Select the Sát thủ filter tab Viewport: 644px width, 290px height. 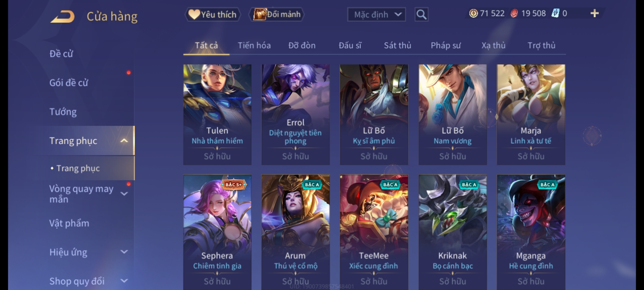click(397, 46)
